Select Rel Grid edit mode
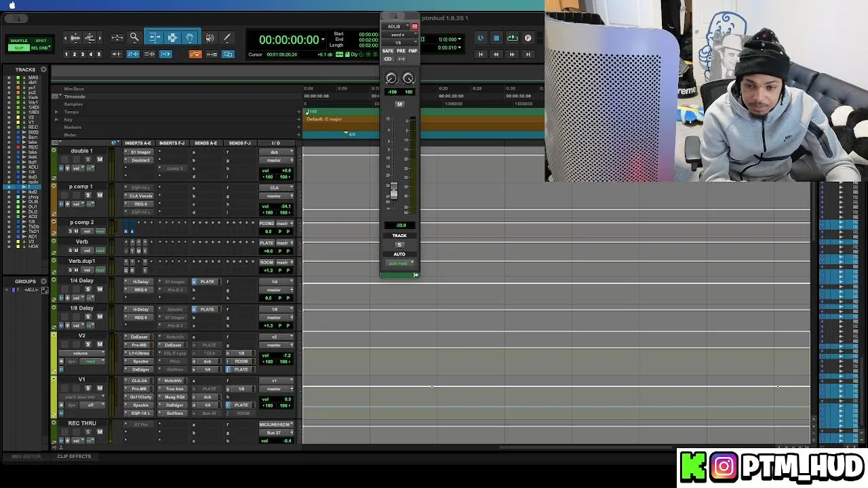Screen dimensions: 868x488 click(41, 48)
